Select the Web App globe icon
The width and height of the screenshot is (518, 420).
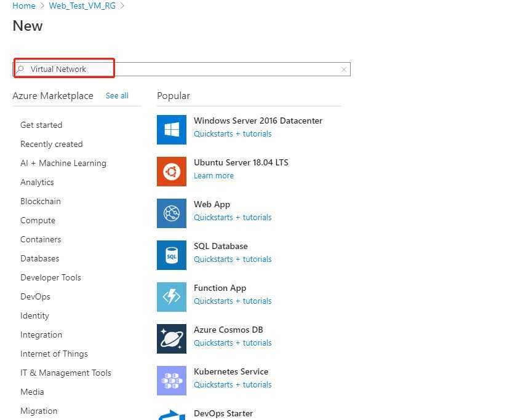[172, 213]
